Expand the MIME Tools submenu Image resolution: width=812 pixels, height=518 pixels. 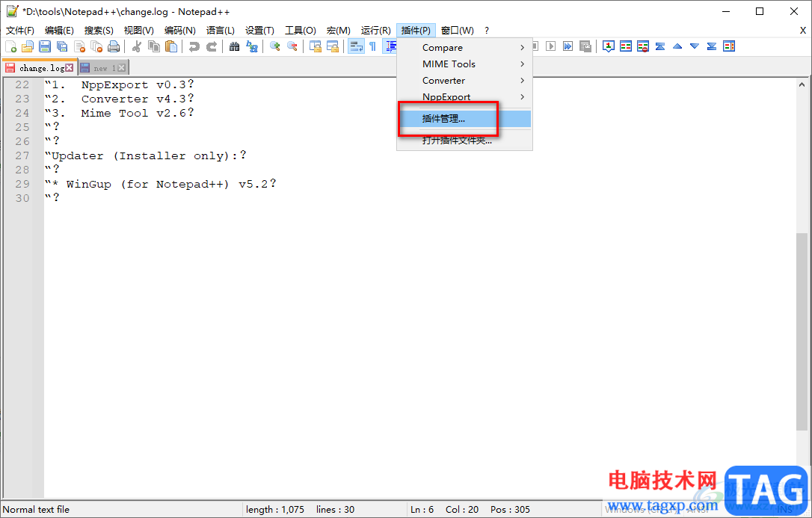pos(464,64)
